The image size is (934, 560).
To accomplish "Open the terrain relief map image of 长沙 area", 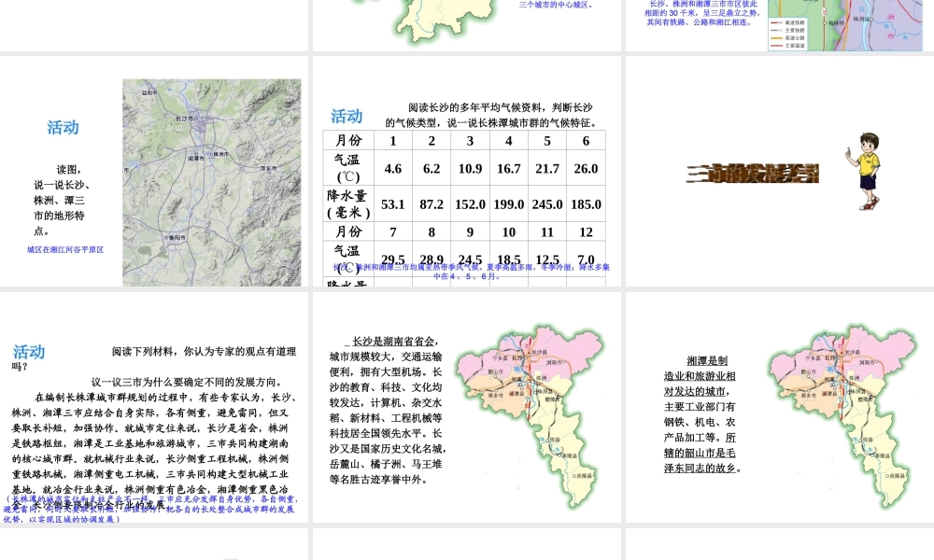I will 211,183.
